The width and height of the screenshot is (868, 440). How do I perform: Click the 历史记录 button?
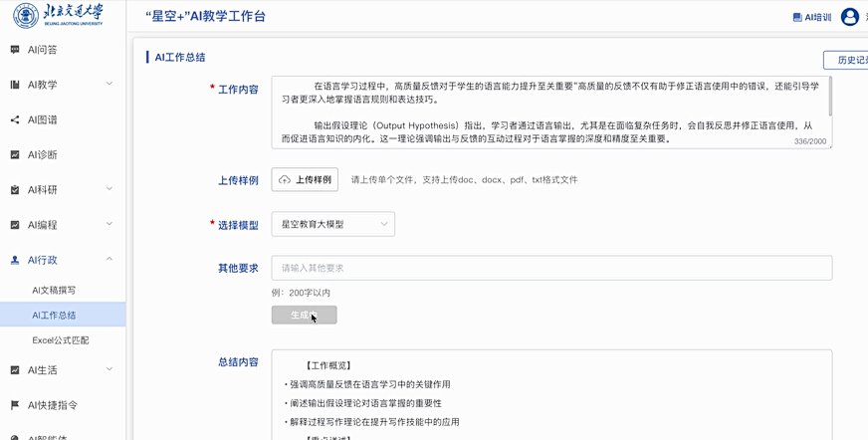pyautogui.click(x=845, y=60)
